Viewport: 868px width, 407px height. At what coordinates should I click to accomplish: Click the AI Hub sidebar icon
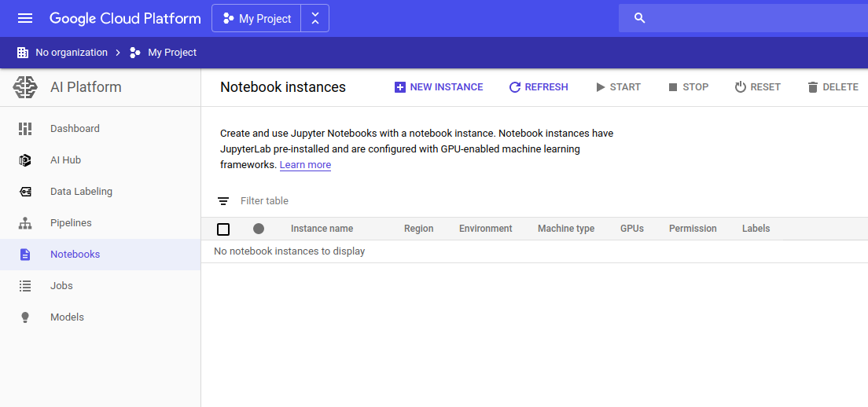click(25, 160)
